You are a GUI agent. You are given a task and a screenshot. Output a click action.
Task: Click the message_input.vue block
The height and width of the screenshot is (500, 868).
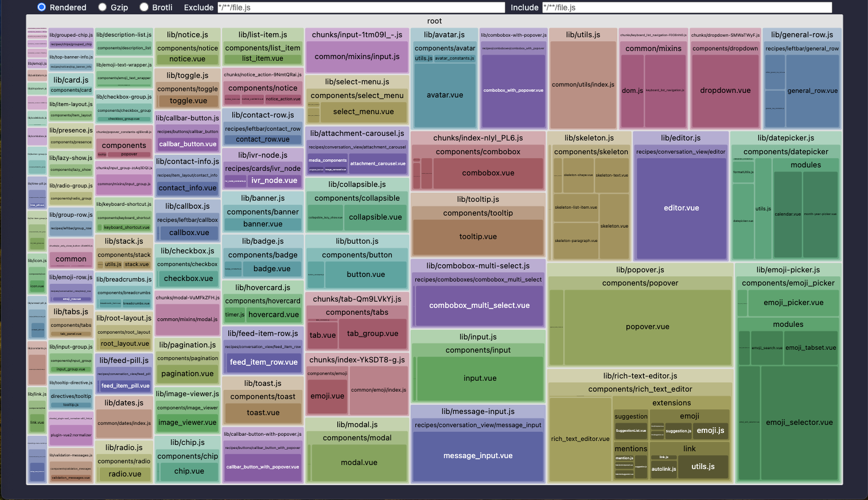click(x=478, y=456)
